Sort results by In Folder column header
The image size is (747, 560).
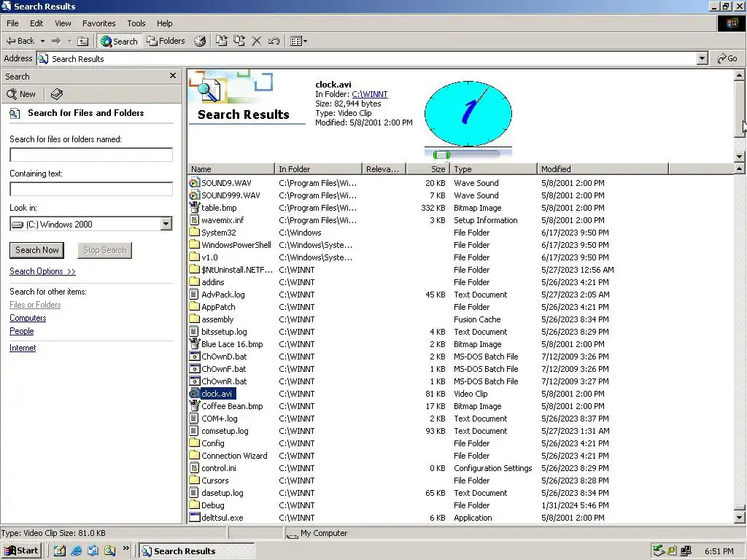(318, 169)
